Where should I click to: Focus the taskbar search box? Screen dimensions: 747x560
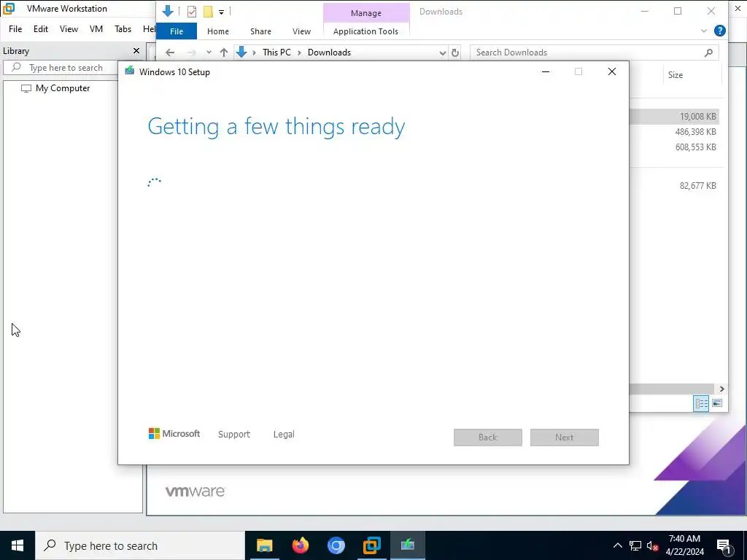[140, 545]
